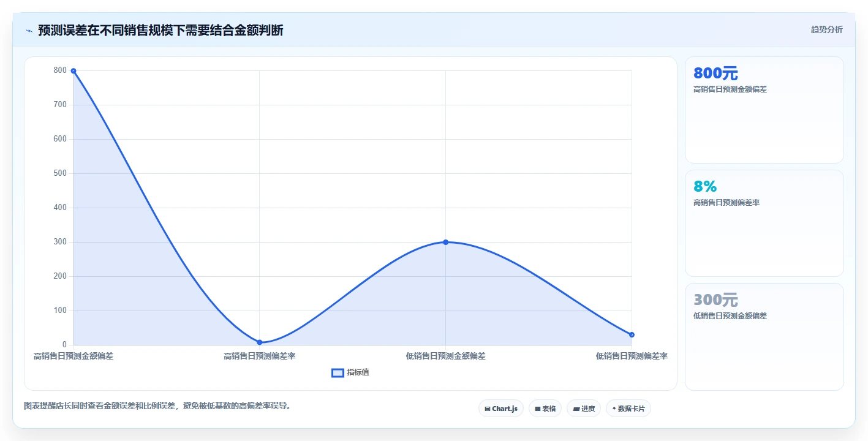Select the 进度 tag
Screen dimensions: 868x441
tap(583, 409)
